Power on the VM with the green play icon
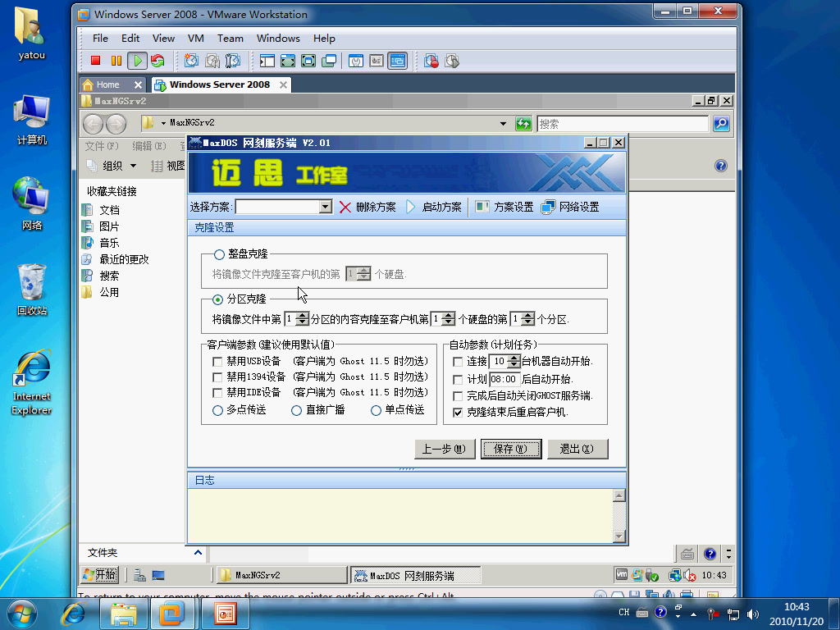The height and width of the screenshot is (630, 840). click(x=136, y=61)
